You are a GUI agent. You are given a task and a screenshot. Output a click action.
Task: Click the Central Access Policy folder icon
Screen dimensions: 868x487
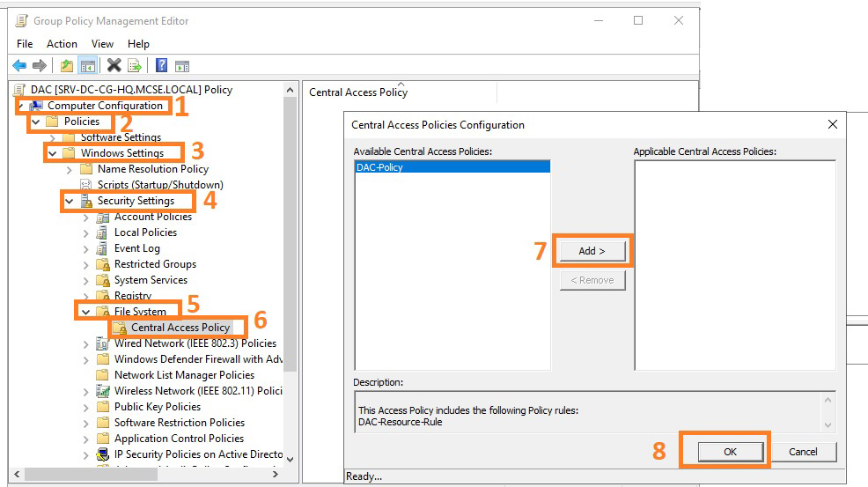(120, 328)
